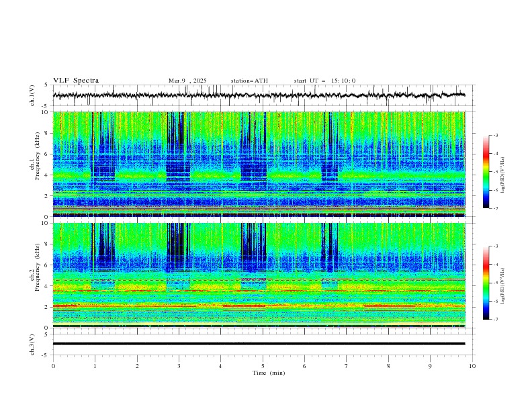The height and width of the screenshot is (411, 532).
Task: Click time axis tick label "3"
Action: [179, 366]
